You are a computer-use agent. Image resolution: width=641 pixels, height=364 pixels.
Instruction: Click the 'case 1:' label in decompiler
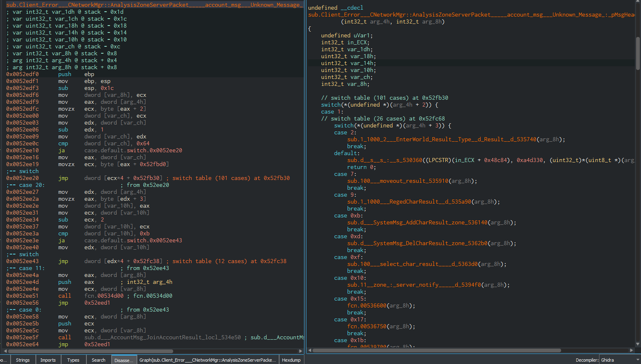tap(333, 112)
